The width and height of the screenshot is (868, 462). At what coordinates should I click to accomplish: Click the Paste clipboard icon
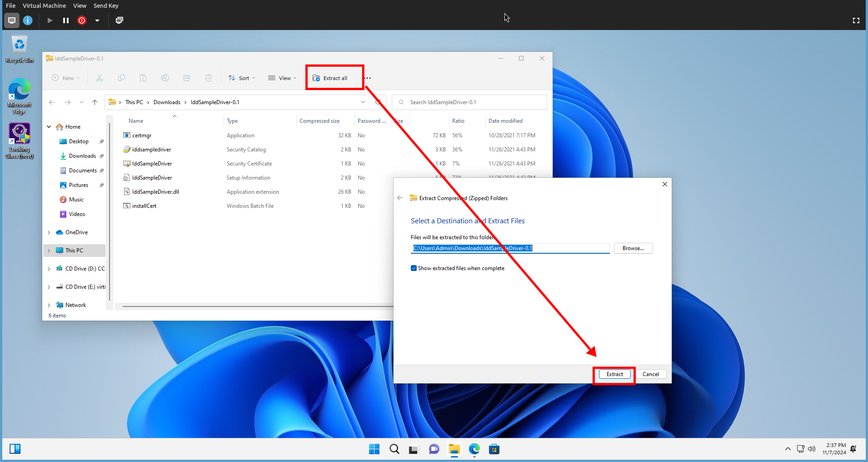[x=143, y=78]
